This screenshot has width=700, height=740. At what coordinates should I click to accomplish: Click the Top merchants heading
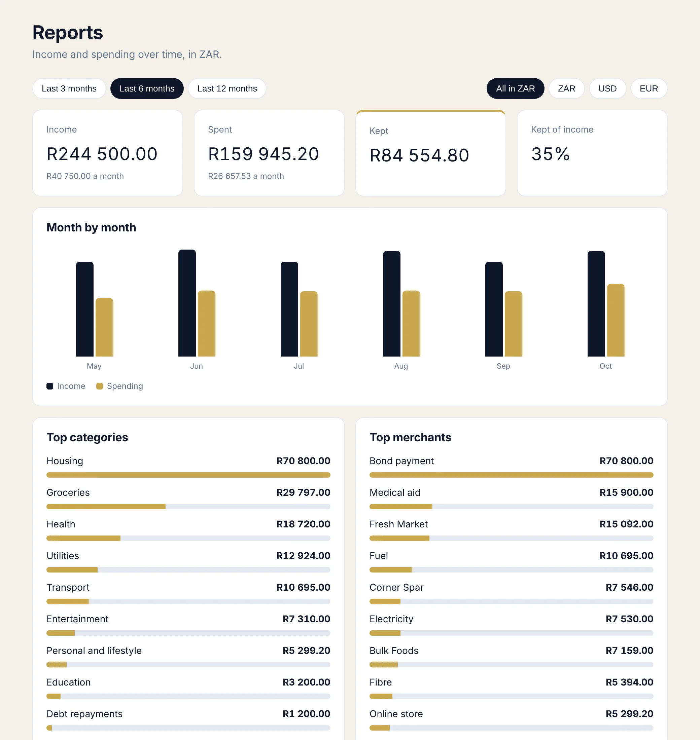point(410,437)
